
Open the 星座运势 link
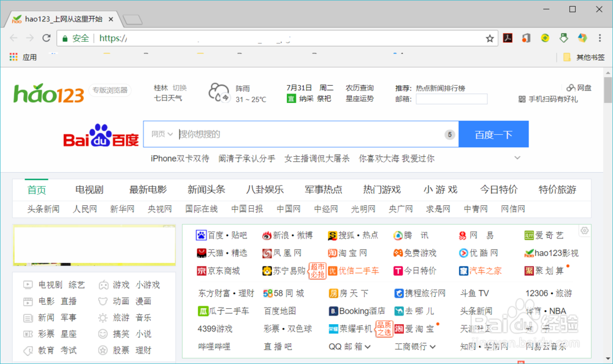click(x=360, y=99)
